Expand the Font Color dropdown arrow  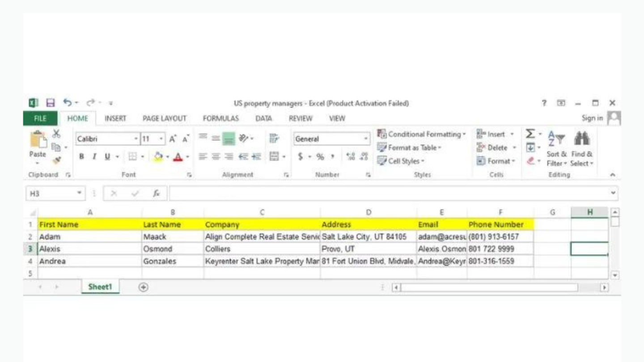[187, 157]
